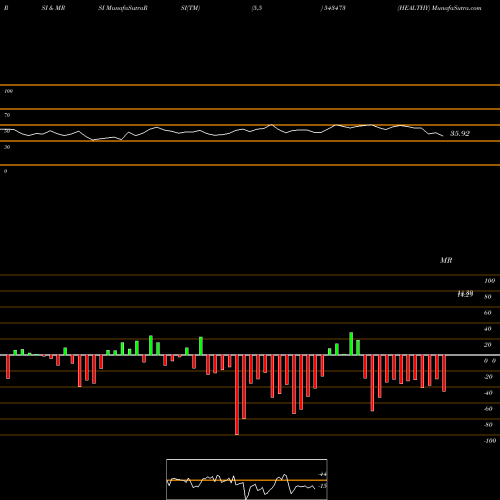
Task: Click the MR axis label 40
Action: [488, 329]
